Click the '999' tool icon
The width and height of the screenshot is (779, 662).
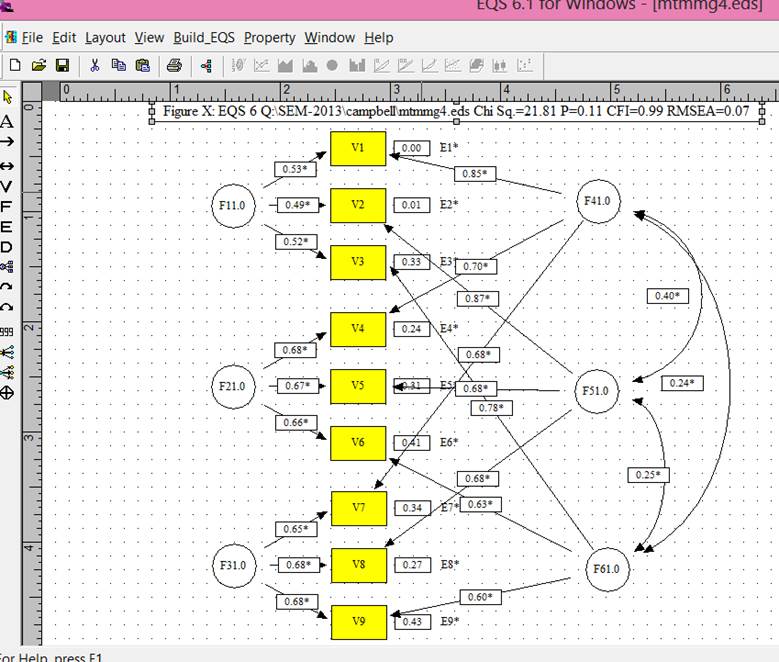pyautogui.click(x=6, y=331)
